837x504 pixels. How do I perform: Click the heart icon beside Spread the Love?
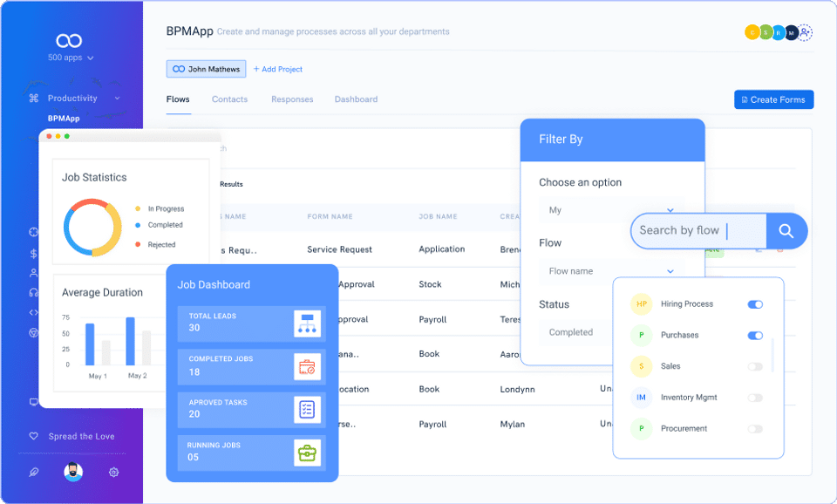(34, 436)
